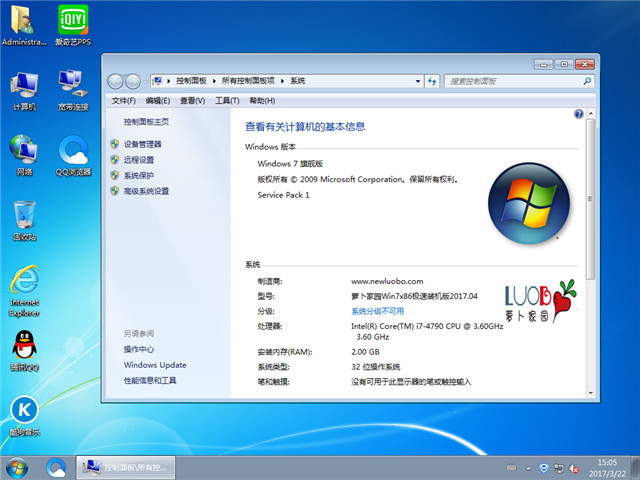This screenshot has height=480, width=640.
Task: Open the 酷狗音乐 desktop icon
Action: point(25,411)
